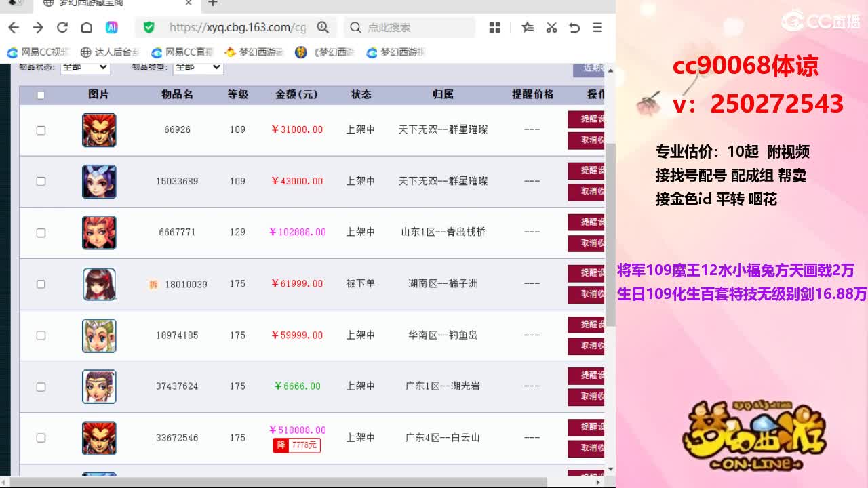Viewport: 868px width, 488px height.
Task: Click the green security shield icon
Action: point(149,27)
